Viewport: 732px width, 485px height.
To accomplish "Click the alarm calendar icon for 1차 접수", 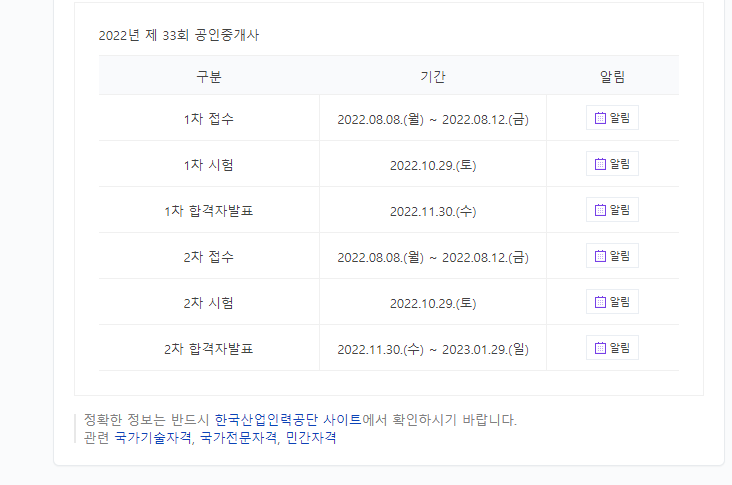I will [600, 119].
